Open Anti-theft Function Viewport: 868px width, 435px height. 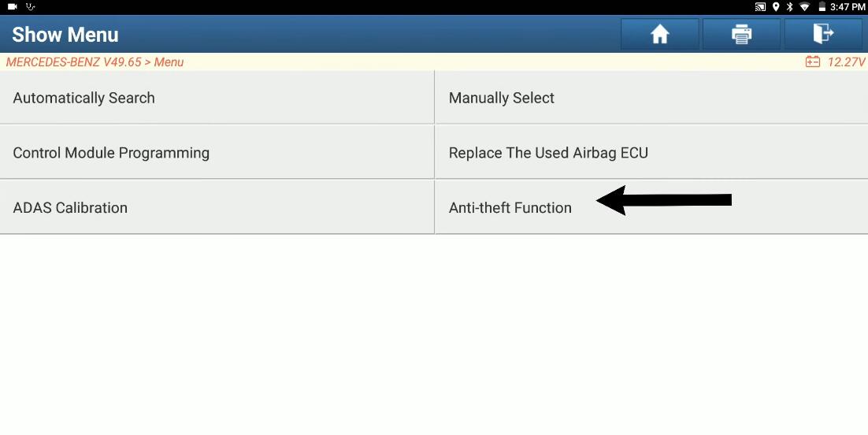coord(651,207)
